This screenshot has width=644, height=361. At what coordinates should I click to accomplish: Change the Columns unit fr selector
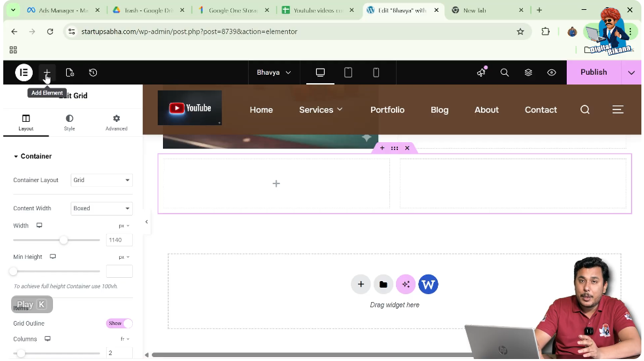click(124, 339)
